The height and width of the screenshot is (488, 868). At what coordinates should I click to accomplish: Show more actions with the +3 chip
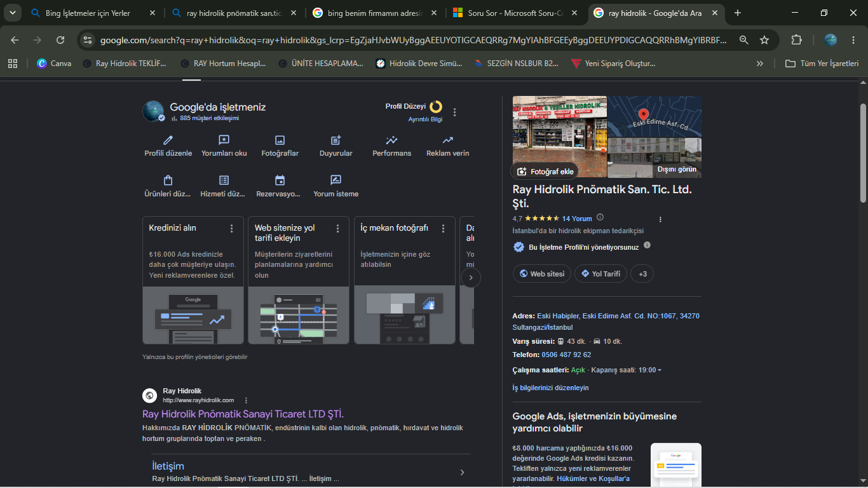pos(642,274)
